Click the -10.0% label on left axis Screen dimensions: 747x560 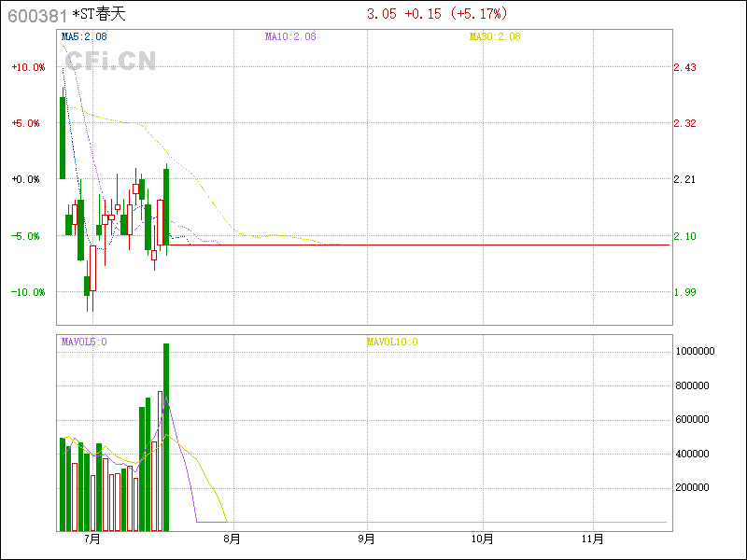pos(28,292)
